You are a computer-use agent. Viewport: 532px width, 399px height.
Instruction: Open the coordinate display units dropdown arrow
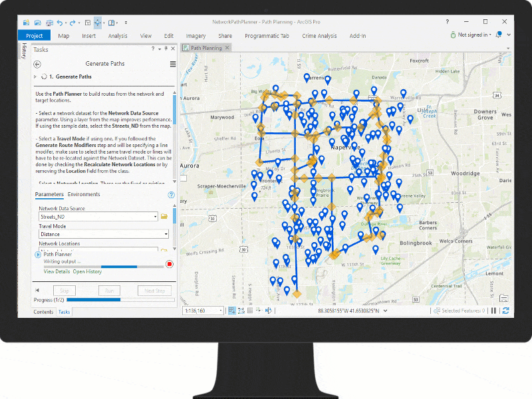[x=386, y=311]
